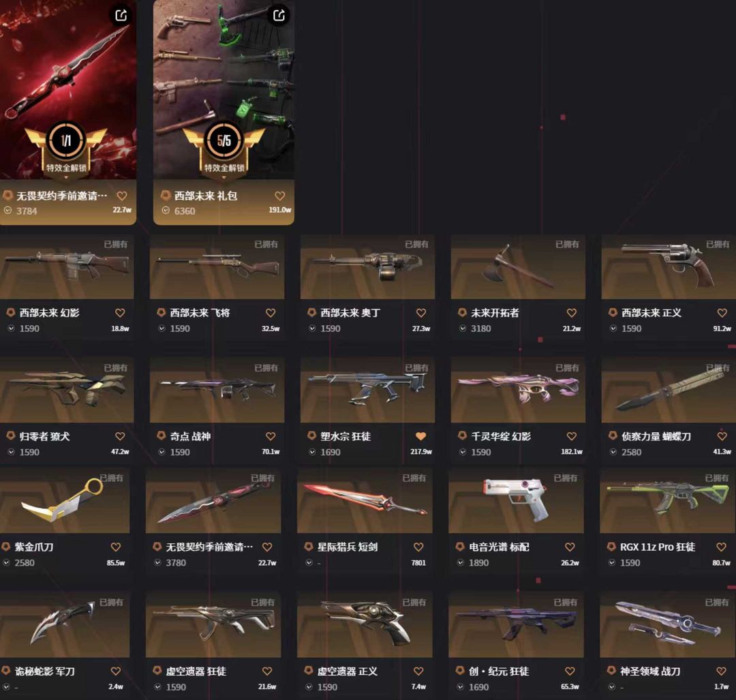This screenshot has width=736, height=700.
Task: Click the 5/5 特效全解锁 badge
Action: tap(224, 148)
